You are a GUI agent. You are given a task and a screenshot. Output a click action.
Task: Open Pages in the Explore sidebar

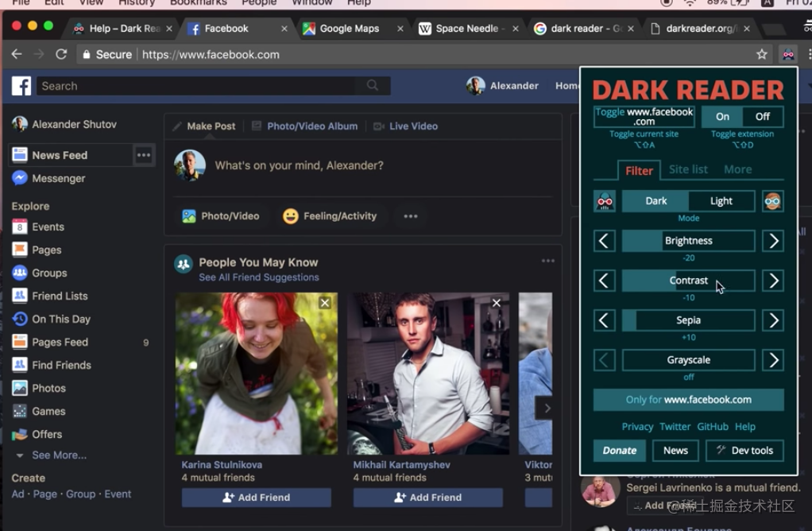pos(37,250)
